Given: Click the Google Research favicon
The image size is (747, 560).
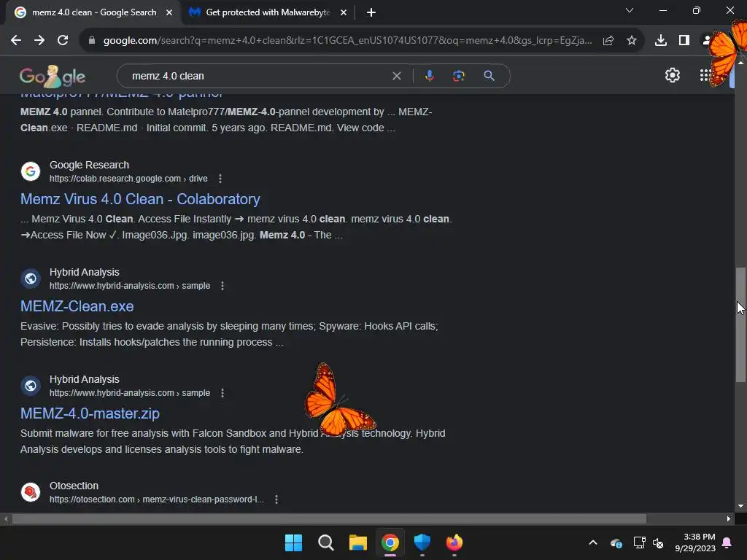Looking at the screenshot, I should click(31, 171).
